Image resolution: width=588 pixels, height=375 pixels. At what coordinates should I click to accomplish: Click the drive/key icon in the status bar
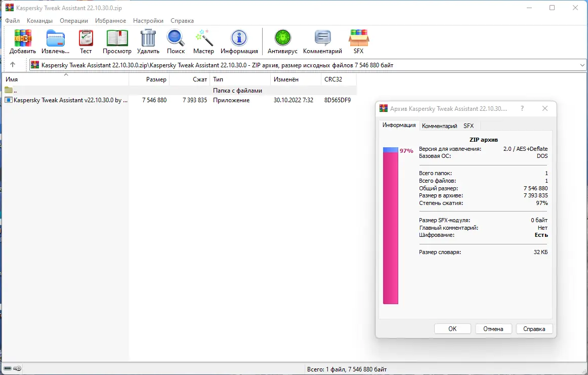[x=12, y=368]
